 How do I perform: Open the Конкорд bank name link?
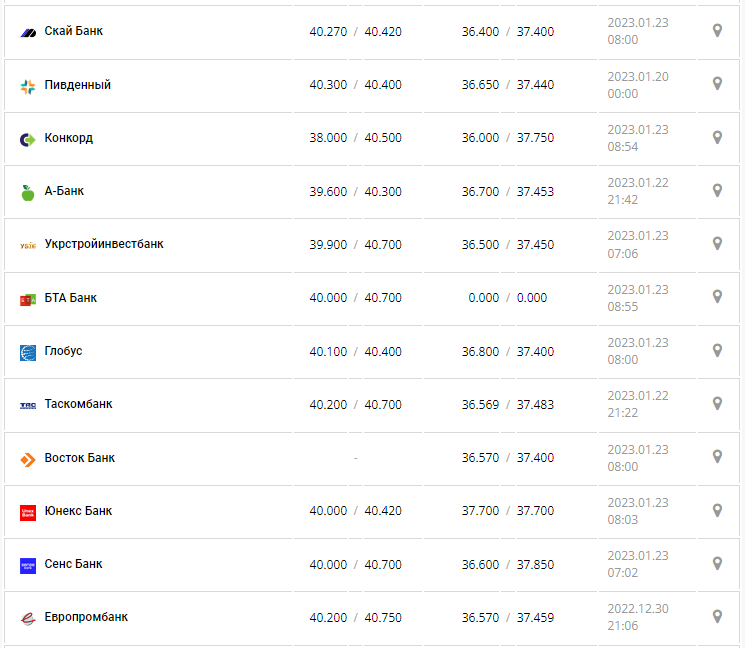point(68,138)
